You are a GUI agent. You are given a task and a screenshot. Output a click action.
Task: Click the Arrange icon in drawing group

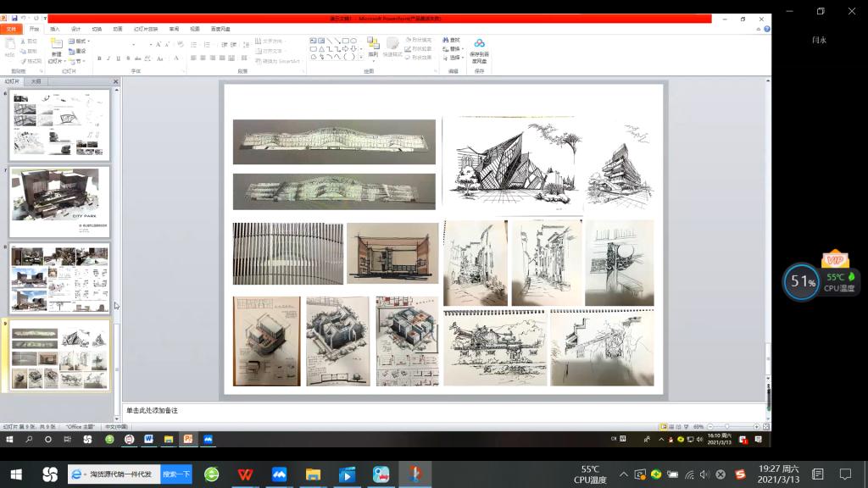373,45
